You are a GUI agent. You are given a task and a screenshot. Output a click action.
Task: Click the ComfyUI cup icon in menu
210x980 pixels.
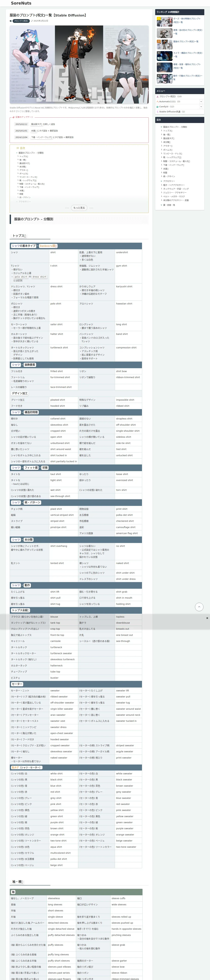[157, 106]
